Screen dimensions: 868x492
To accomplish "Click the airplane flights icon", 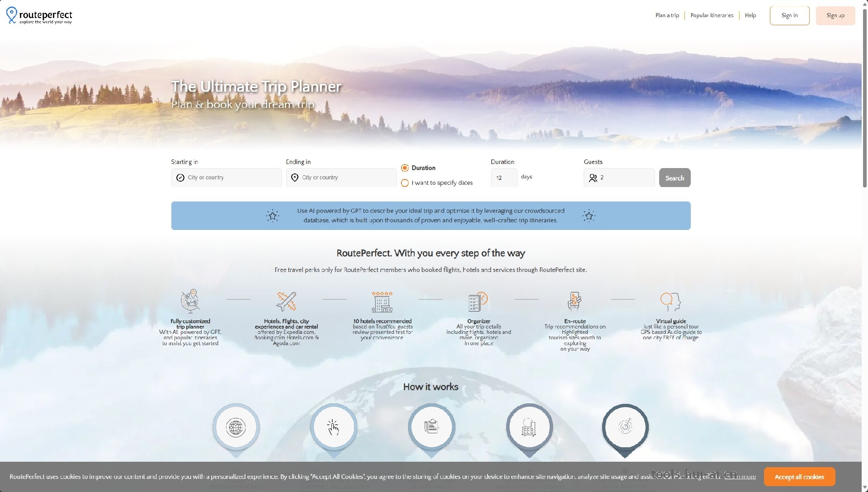I will click(x=286, y=301).
